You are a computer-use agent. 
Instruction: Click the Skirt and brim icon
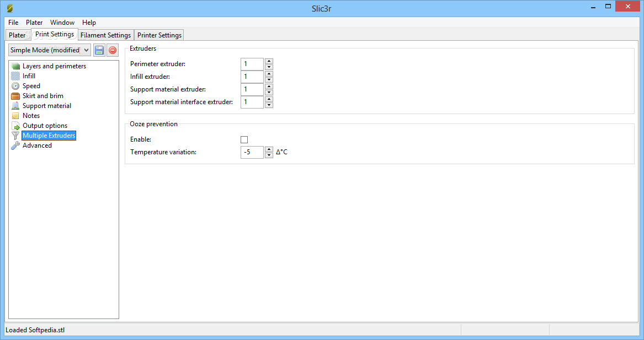(x=15, y=96)
